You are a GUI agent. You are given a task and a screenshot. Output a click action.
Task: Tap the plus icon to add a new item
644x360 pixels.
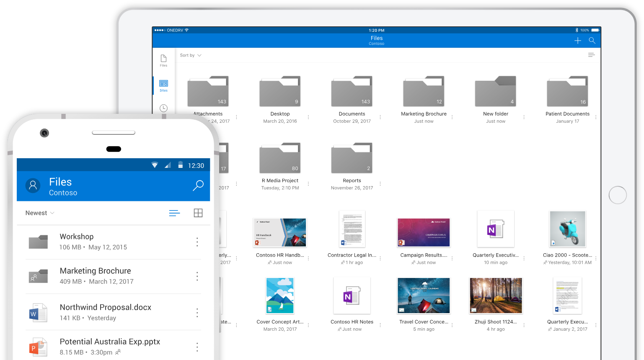click(577, 41)
